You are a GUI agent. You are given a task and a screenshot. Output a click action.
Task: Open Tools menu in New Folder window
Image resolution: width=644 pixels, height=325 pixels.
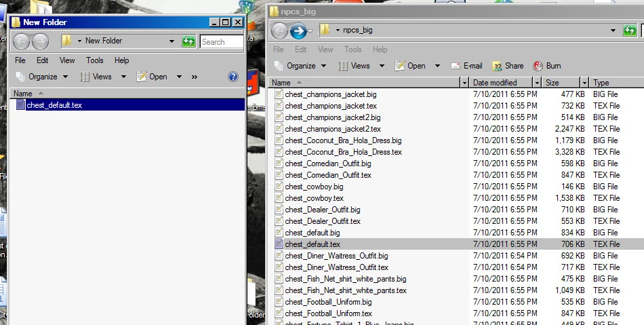pos(94,60)
